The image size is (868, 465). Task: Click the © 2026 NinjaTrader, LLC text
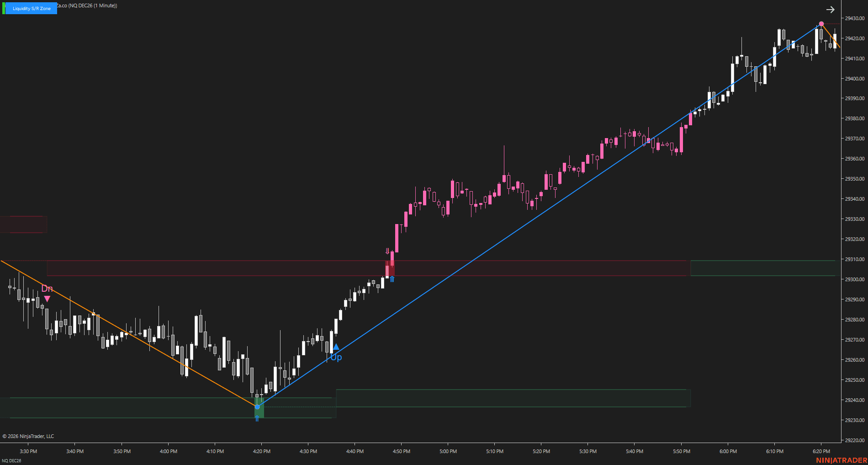(x=28, y=436)
